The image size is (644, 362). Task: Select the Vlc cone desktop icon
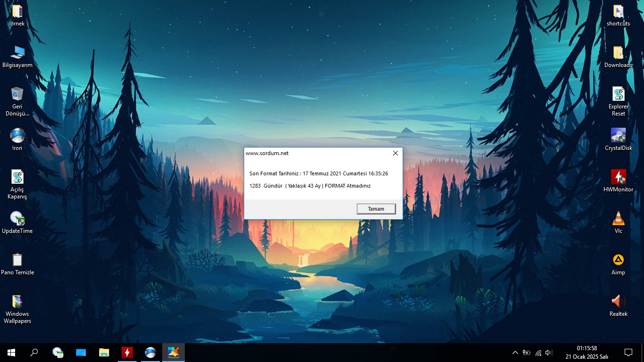[x=619, y=223]
